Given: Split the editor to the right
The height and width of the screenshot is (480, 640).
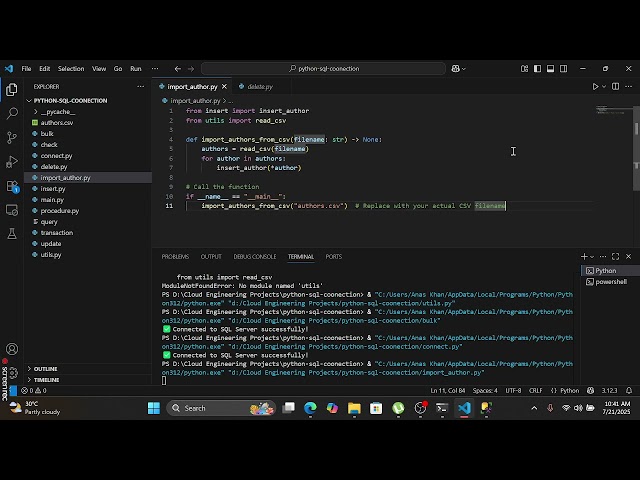Looking at the screenshot, I should click(x=616, y=87).
